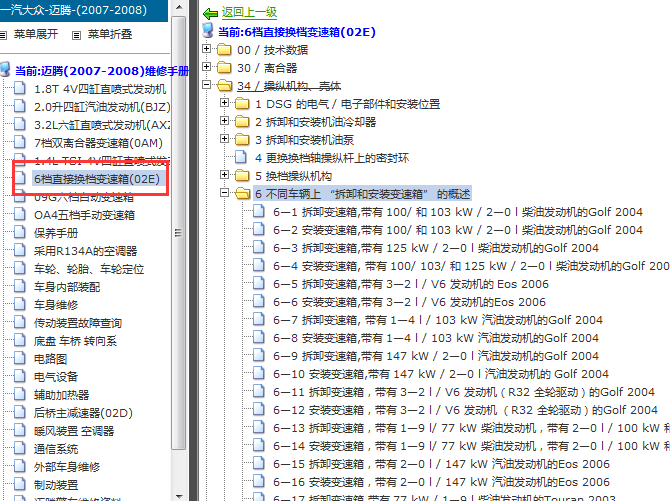This screenshot has width=670, height=501.
Task: Follow the 返回上一级 link
Action: 249,12
